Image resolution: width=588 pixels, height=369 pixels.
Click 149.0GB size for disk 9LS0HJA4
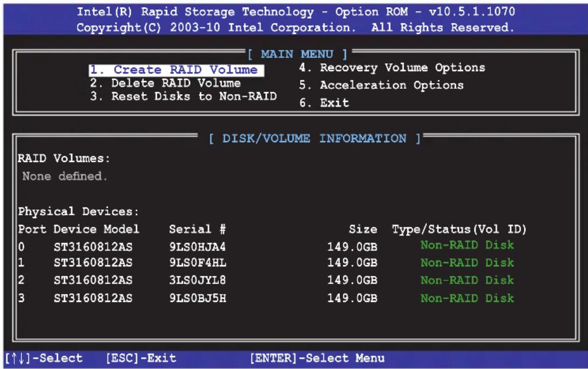[x=352, y=247]
